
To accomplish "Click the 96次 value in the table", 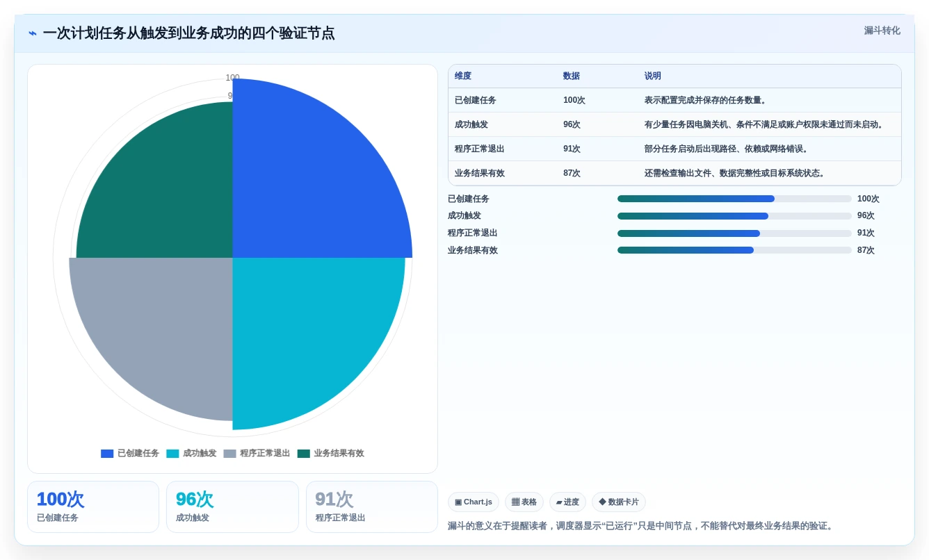I will (572, 124).
